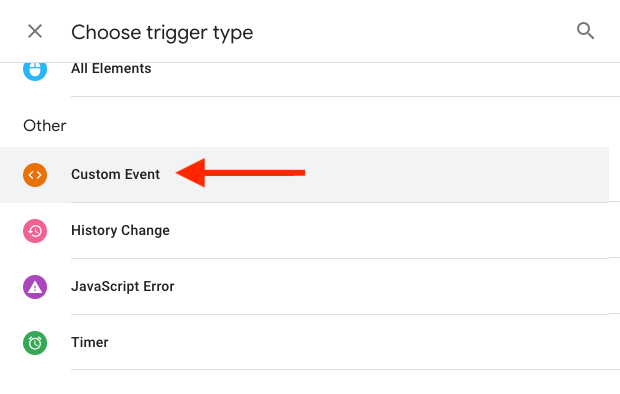Choose the All Elements trigger label
The height and width of the screenshot is (394, 620).
click(x=111, y=68)
